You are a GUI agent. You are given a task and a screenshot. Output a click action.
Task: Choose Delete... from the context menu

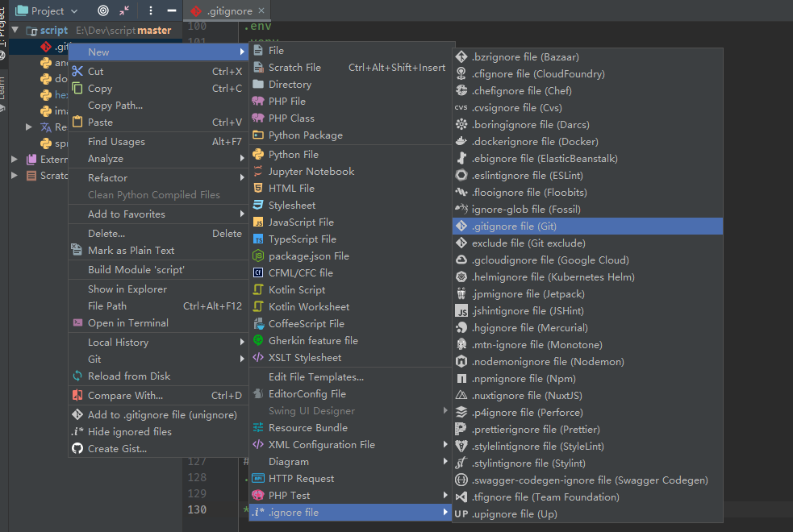(x=158, y=234)
